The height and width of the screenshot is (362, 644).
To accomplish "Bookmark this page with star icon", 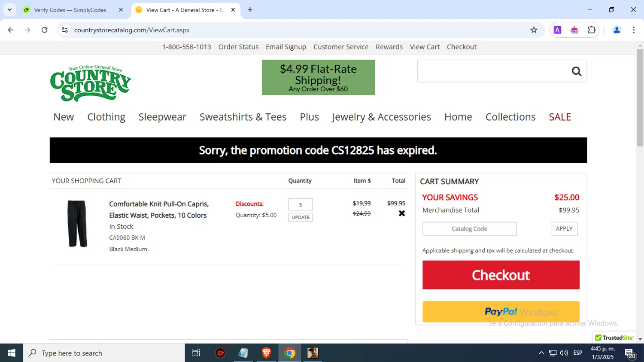I will (534, 30).
